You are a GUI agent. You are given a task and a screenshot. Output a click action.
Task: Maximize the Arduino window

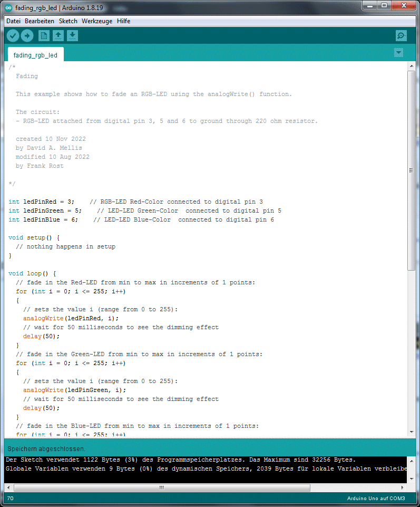point(384,6)
